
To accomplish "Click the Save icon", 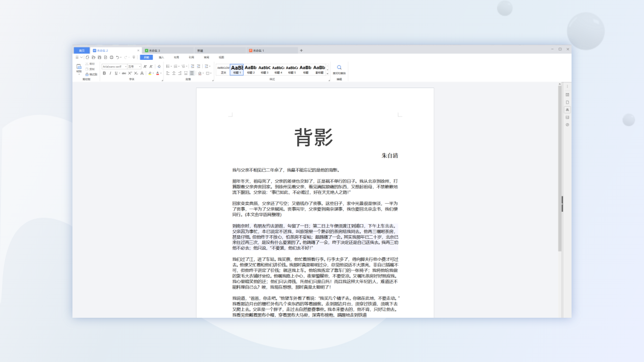I will tap(99, 57).
